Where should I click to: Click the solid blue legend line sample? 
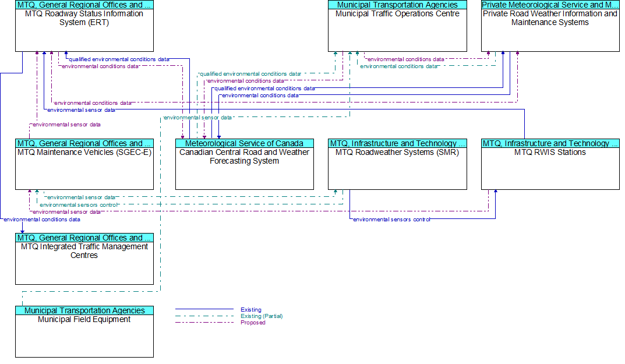[x=204, y=309]
